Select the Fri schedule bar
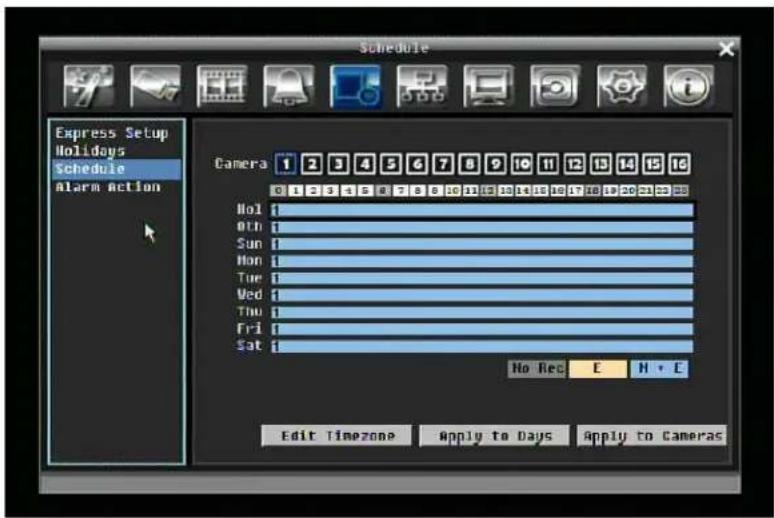The height and width of the screenshot is (518, 774). tap(482, 329)
